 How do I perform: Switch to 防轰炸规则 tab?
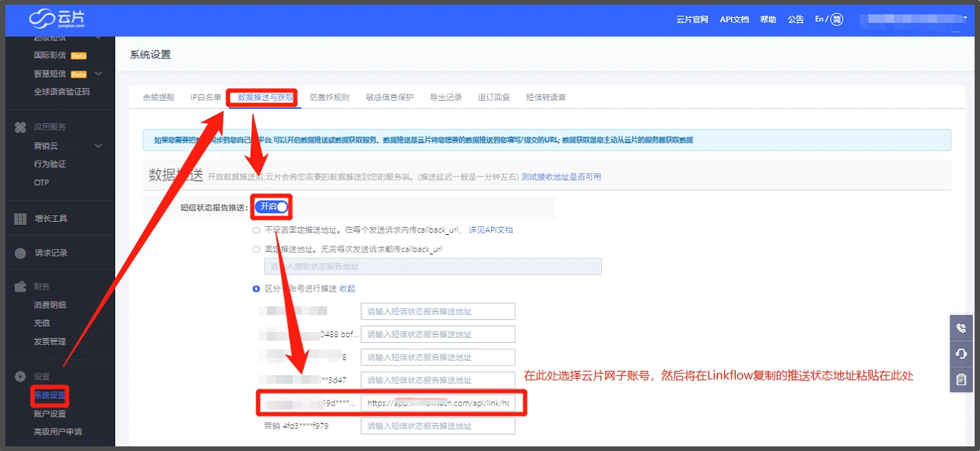pos(330,97)
